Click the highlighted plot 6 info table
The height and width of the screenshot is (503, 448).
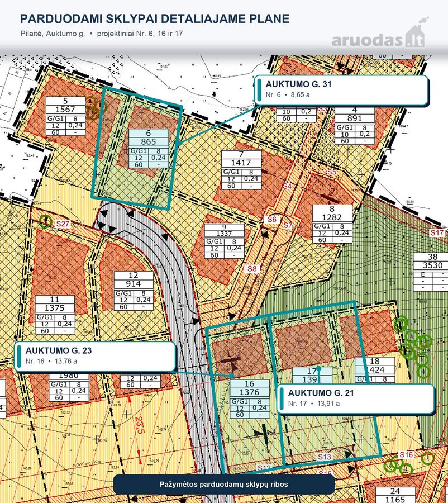tap(149, 148)
